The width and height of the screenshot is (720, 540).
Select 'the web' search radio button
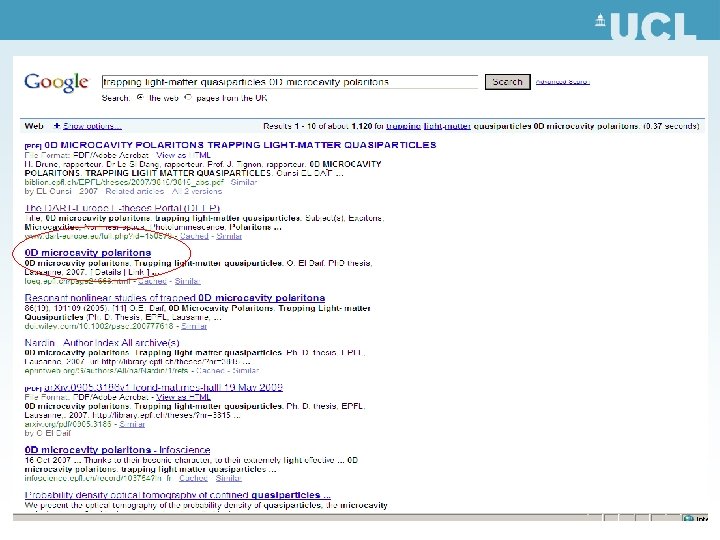[141, 97]
